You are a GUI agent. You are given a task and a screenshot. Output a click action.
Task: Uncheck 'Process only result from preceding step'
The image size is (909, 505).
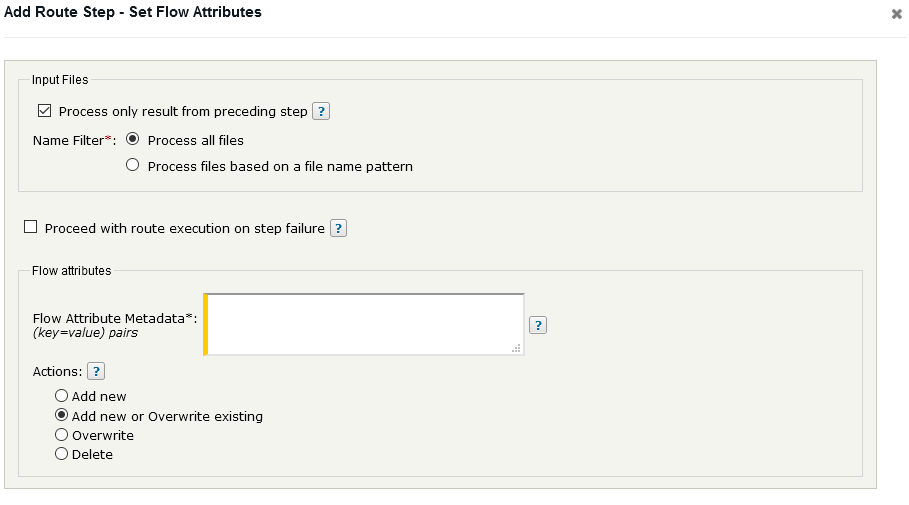44,111
